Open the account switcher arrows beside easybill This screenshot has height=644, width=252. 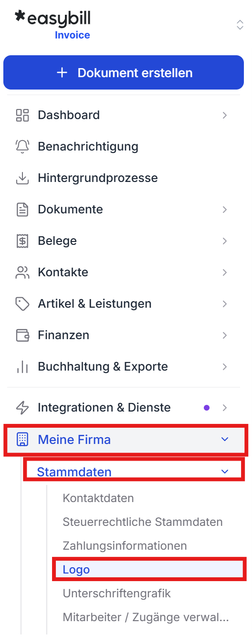240,25
